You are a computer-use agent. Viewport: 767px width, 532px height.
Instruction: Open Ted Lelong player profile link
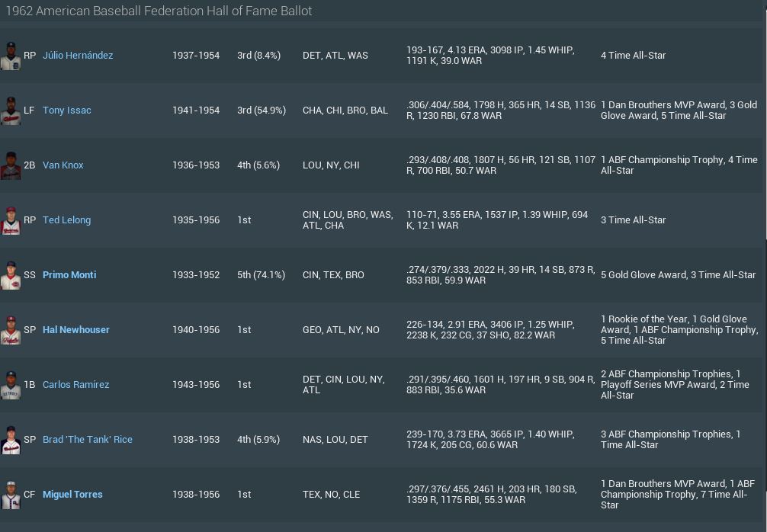click(x=66, y=220)
